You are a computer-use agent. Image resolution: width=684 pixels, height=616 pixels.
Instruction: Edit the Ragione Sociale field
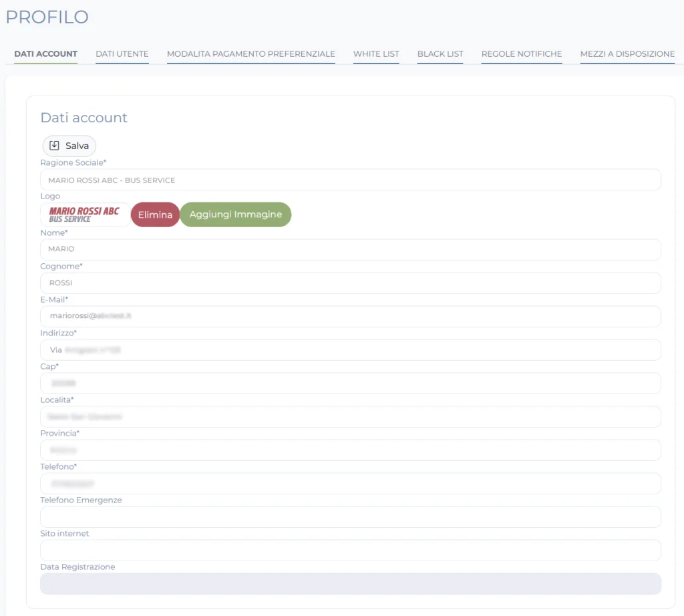click(x=351, y=180)
